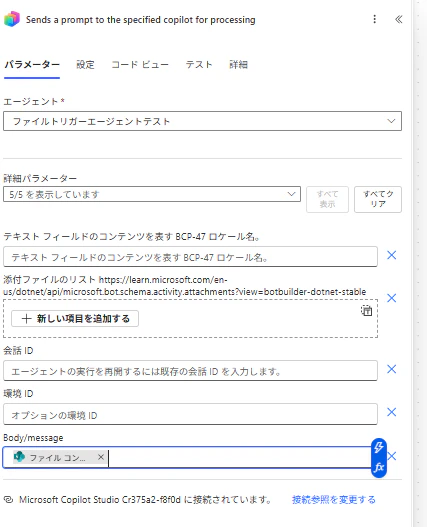Remove the 環境 ID parameter

[x=391, y=412]
